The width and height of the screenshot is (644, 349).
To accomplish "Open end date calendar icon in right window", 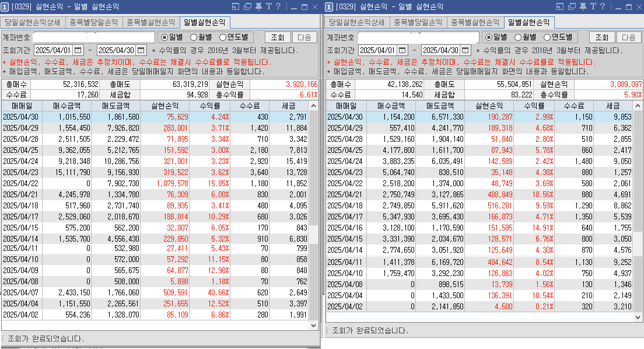I will 466,50.
